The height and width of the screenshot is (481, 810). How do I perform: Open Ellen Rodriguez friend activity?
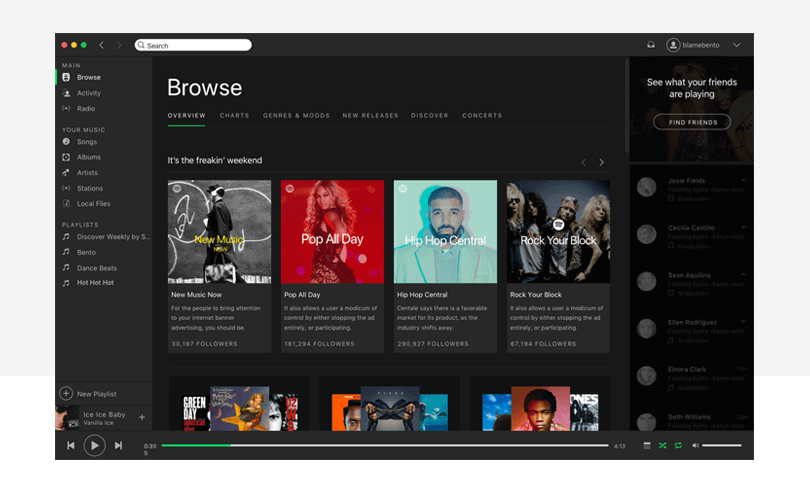pyautogui.click(x=692, y=330)
